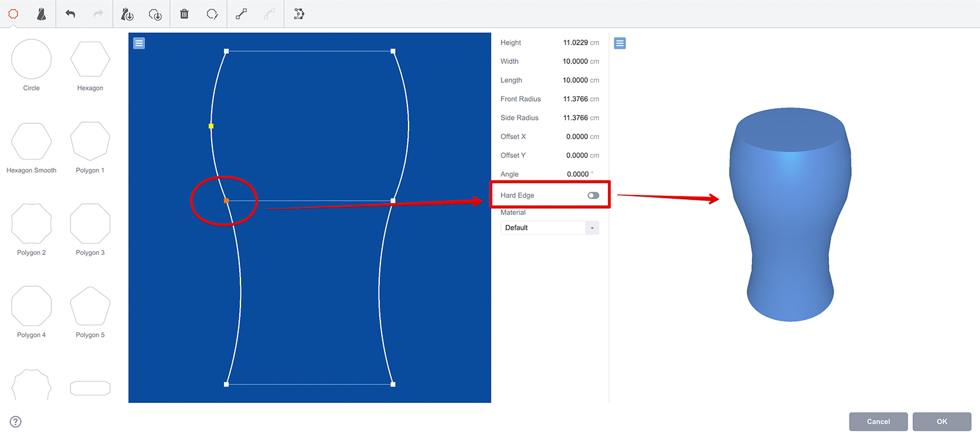
Task: Click the Length value field
Action: tap(575, 80)
